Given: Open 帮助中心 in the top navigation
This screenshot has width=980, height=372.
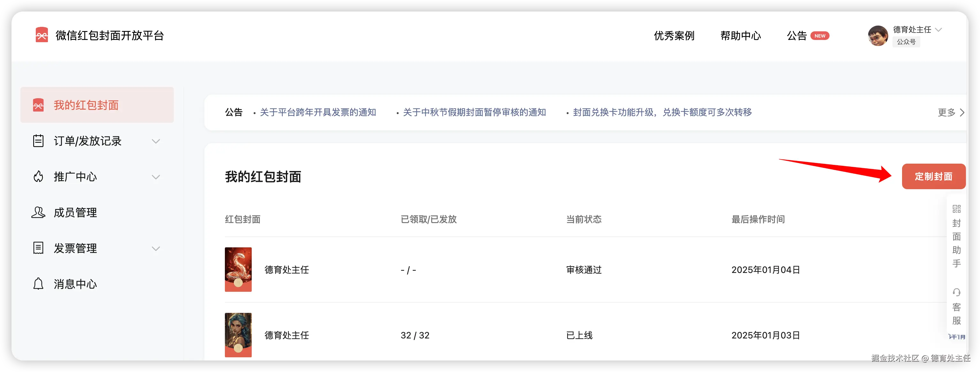Looking at the screenshot, I should point(740,36).
